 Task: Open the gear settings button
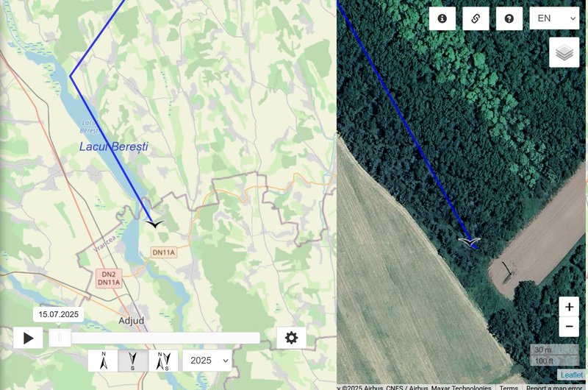[291, 338]
